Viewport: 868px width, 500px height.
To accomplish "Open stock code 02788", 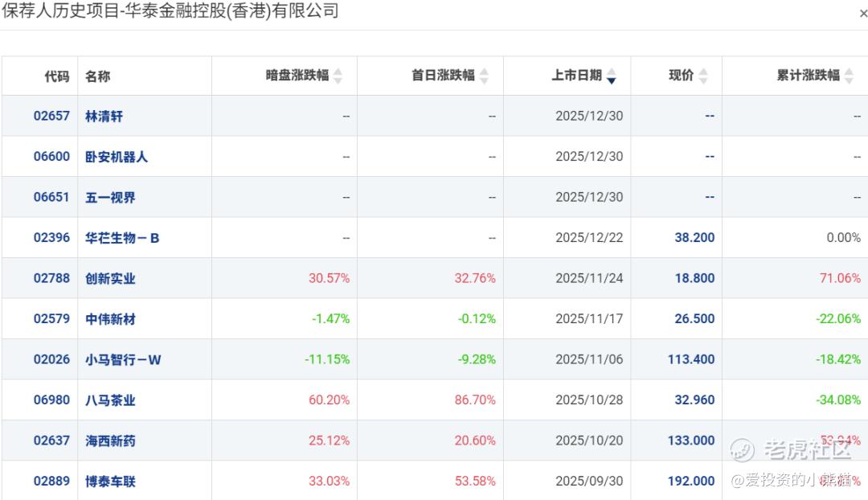I will click(x=51, y=278).
